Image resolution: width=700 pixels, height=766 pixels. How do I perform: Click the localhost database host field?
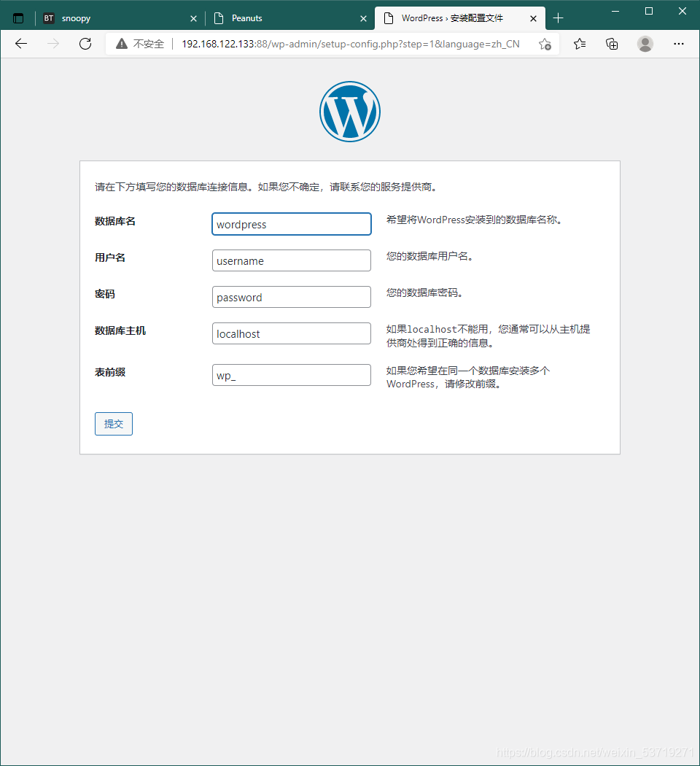[291, 333]
